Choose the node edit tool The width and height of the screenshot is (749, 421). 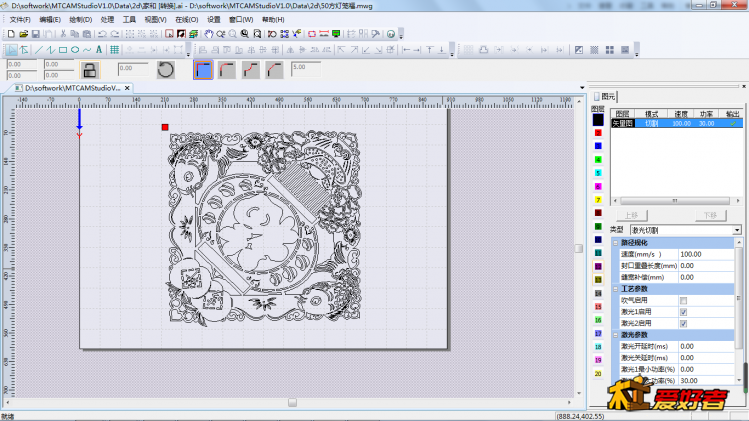(24, 50)
